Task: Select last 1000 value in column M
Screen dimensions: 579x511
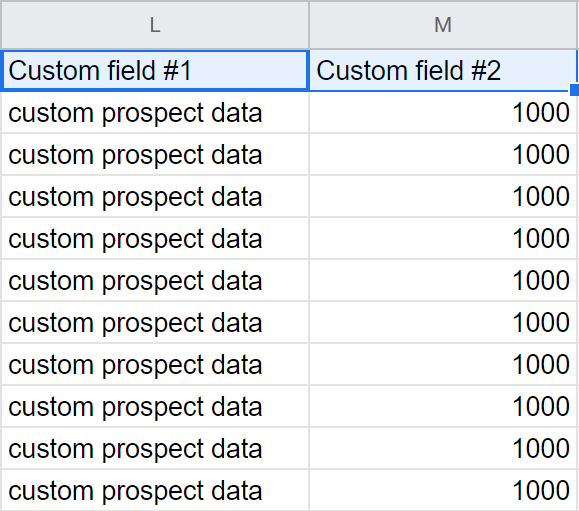Action: tap(443, 490)
